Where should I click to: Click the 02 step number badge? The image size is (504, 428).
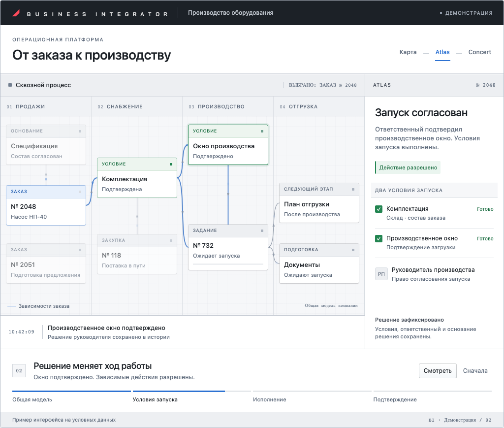pos(19,371)
